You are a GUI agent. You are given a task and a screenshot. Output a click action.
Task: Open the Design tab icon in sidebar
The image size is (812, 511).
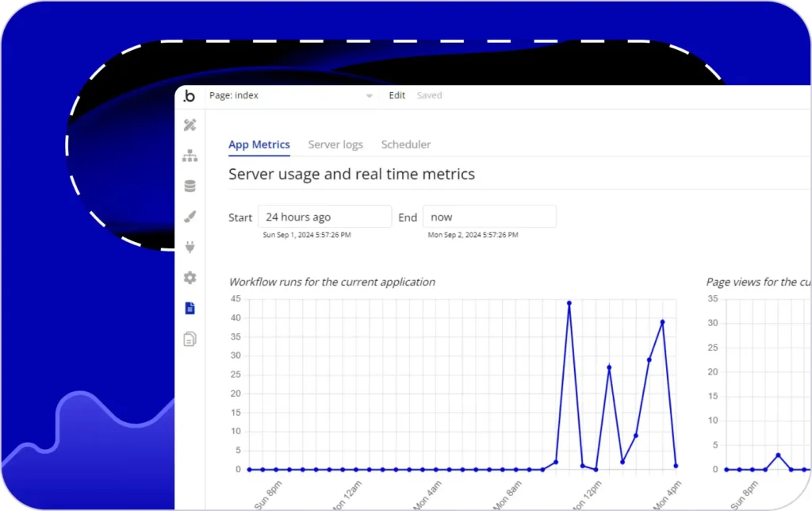[x=190, y=125]
